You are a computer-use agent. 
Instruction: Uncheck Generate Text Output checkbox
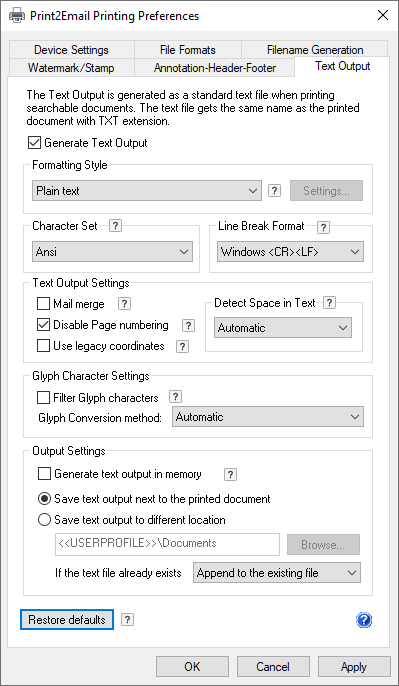pos(34,143)
